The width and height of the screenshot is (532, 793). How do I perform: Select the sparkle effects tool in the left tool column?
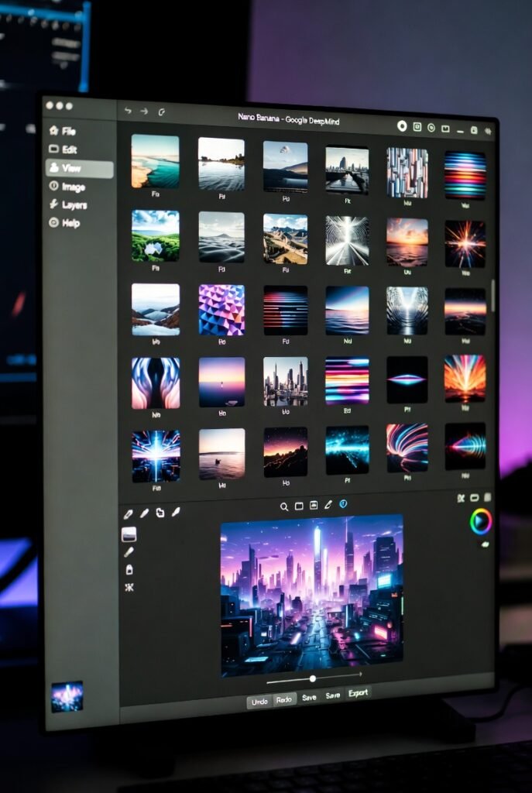tap(129, 587)
